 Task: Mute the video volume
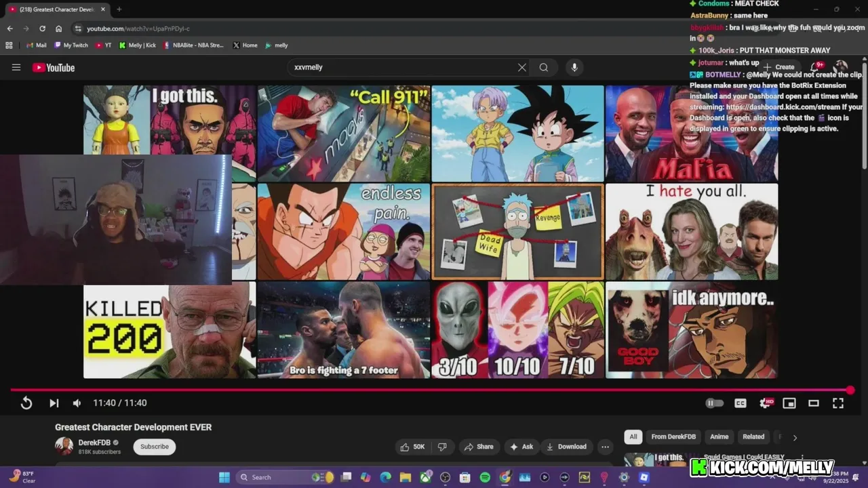[x=77, y=403]
